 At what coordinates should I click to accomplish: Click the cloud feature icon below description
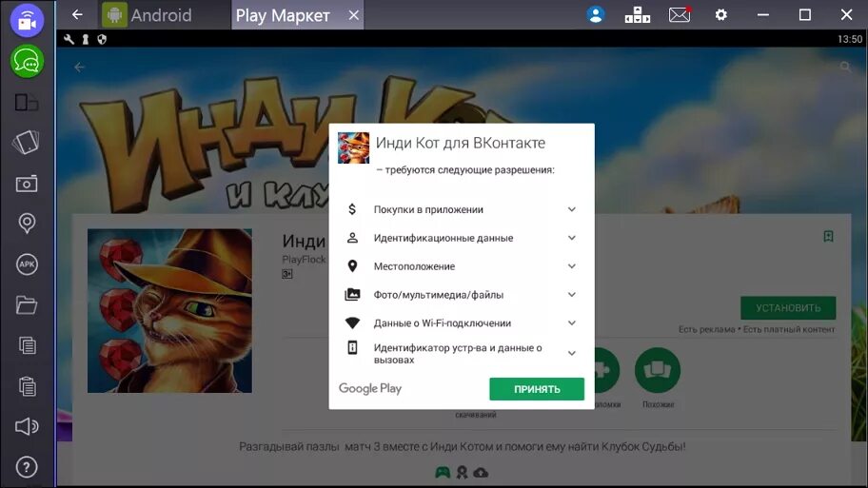(x=481, y=473)
